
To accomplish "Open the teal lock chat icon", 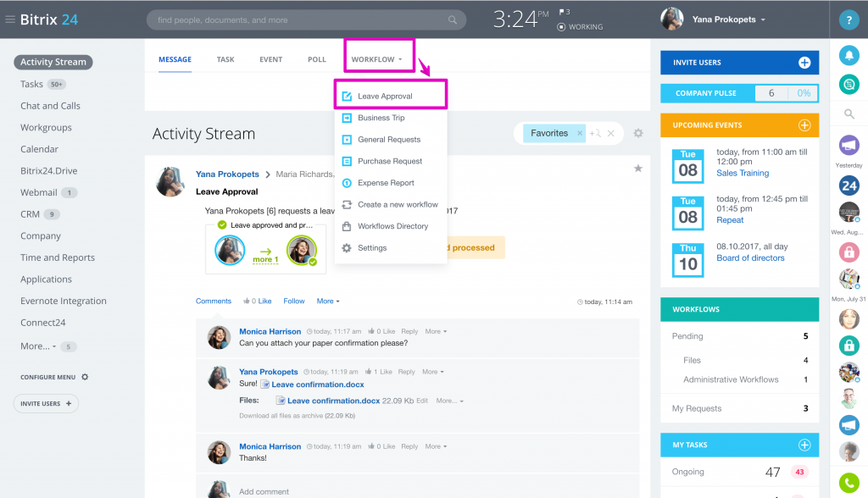I will point(849,346).
